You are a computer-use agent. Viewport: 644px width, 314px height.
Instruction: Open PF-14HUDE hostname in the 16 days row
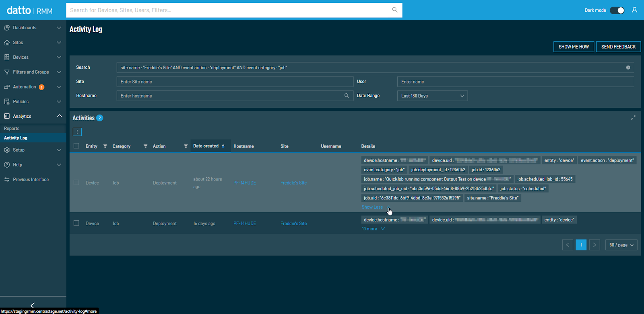point(245,224)
